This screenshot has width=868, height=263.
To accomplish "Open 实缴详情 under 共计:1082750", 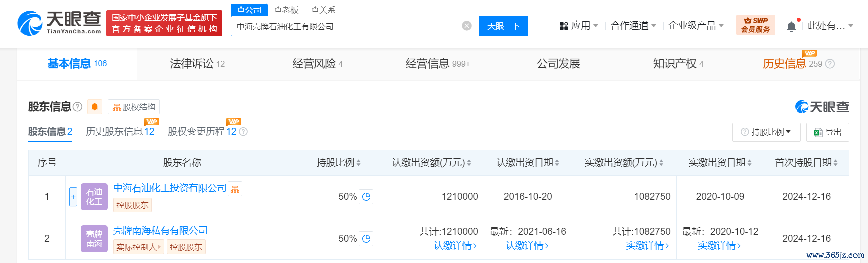I will tap(647, 245).
